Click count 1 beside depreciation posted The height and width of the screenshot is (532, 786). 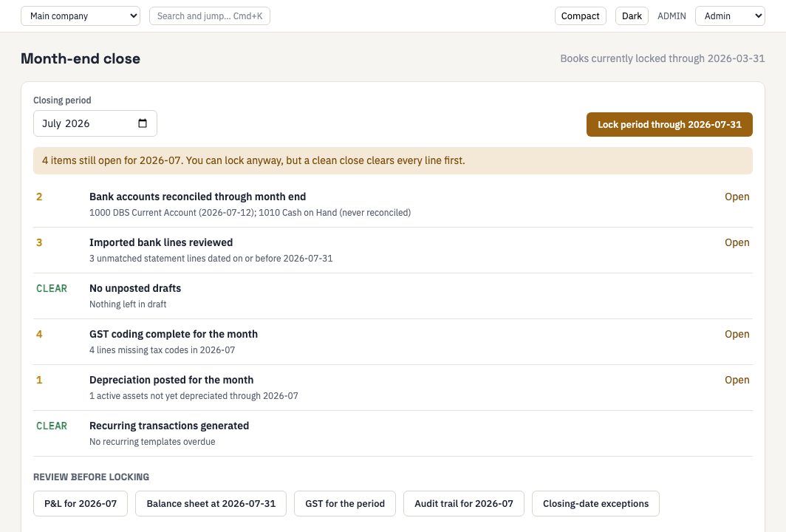coord(39,380)
